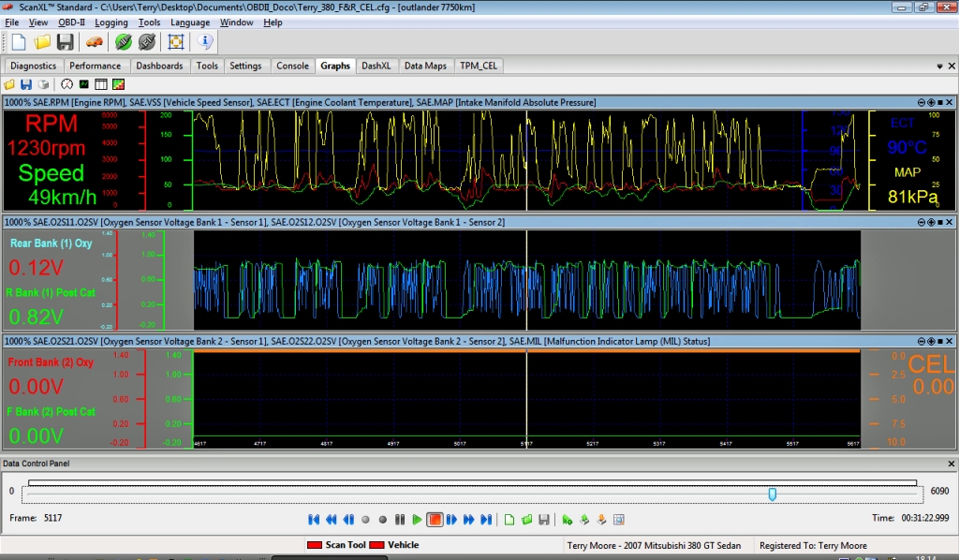This screenshot has height=560, width=959.
Task: Save graph with blue floppy disk icon
Action: click(x=26, y=84)
